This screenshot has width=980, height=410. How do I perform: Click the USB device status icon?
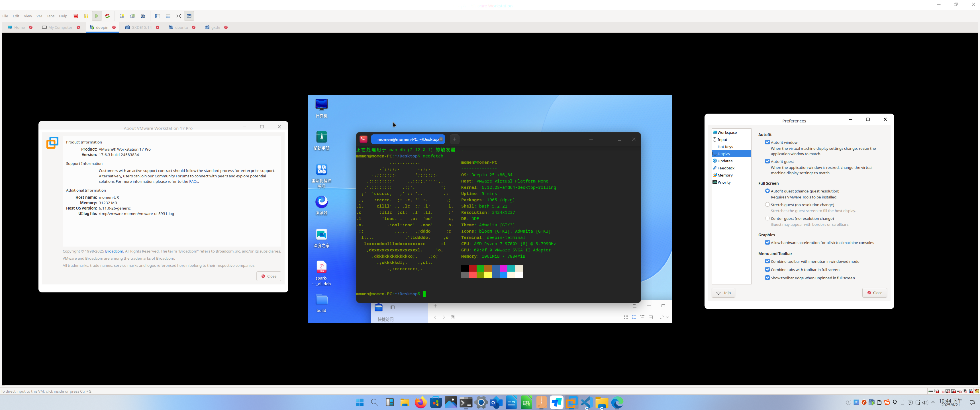(x=971, y=391)
